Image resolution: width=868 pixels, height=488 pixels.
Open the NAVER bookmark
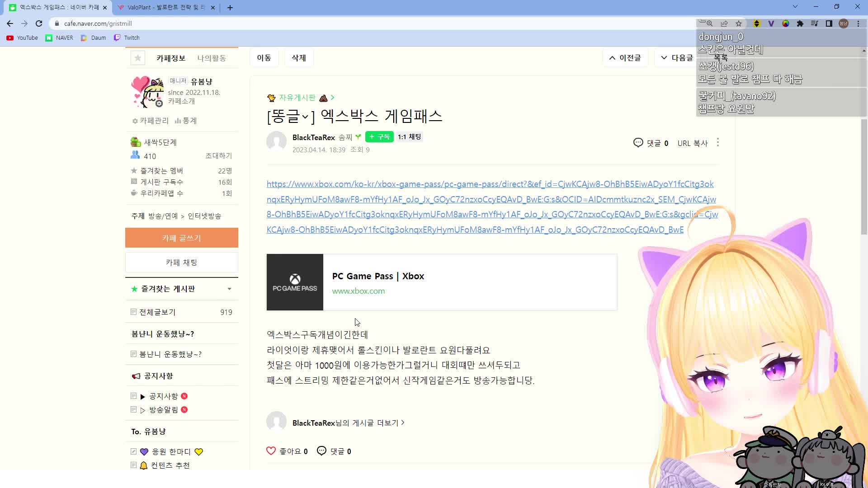click(x=59, y=38)
